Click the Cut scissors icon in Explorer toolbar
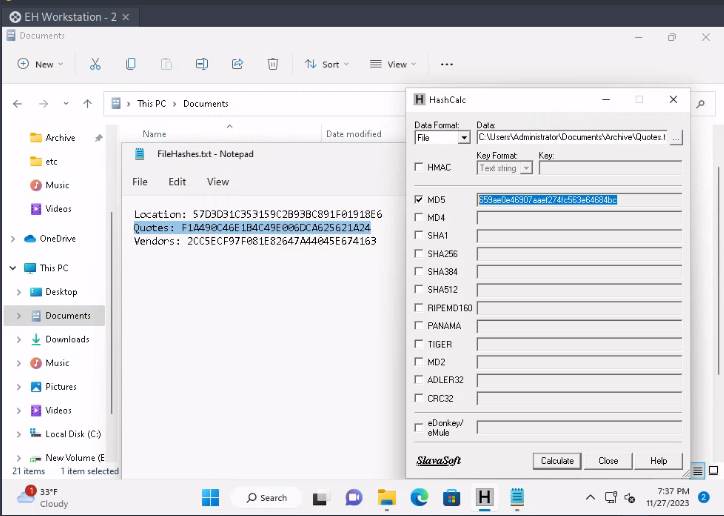Screen dimensions: 724x516 click(x=95, y=64)
